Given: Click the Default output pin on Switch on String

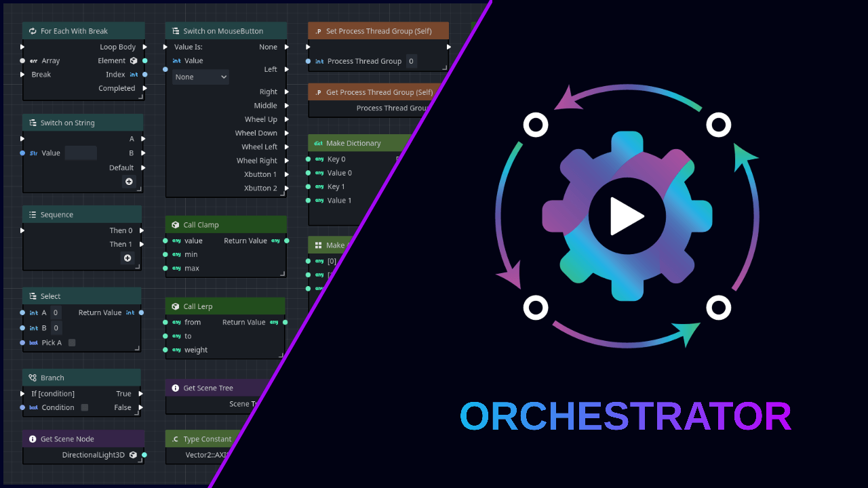Looking at the screenshot, I should pyautogui.click(x=143, y=167).
